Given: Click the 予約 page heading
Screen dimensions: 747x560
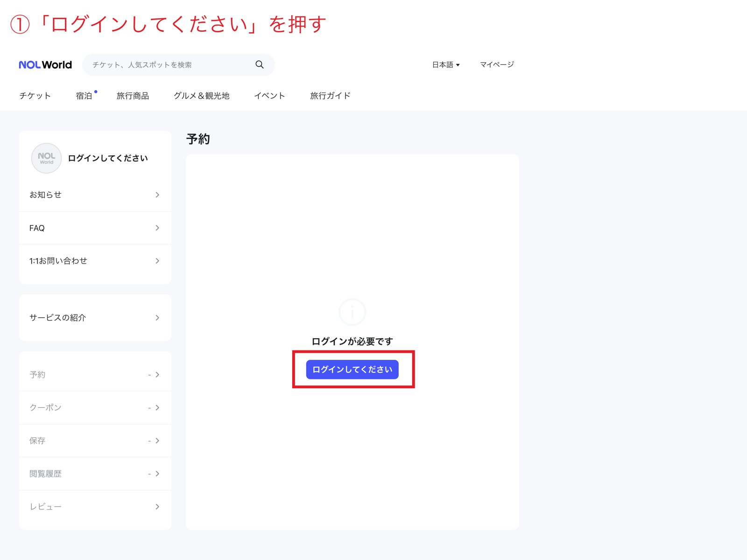Looking at the screenshot, I should tap(198, 139).
